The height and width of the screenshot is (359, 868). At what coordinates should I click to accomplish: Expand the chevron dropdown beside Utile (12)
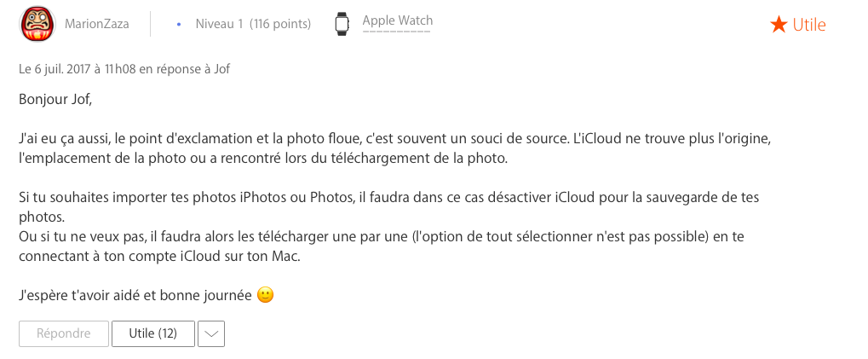click(211, 333)
